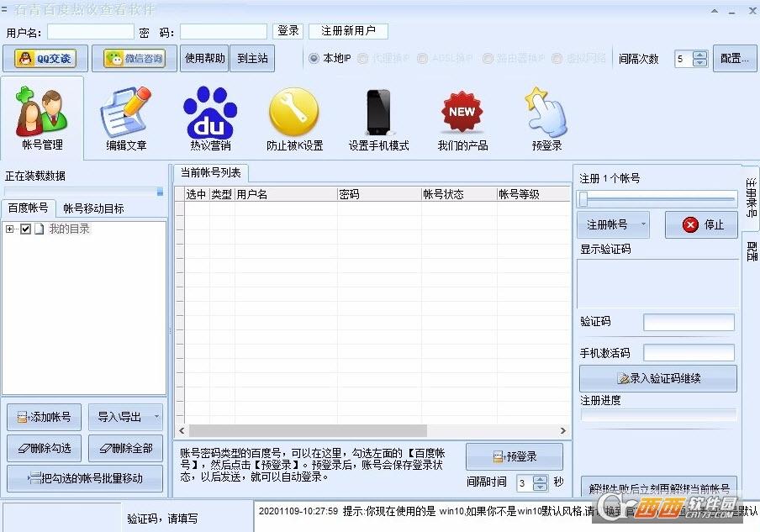
Task: Click 录入验证码继续 button
Action: click(x=658, y=378)
